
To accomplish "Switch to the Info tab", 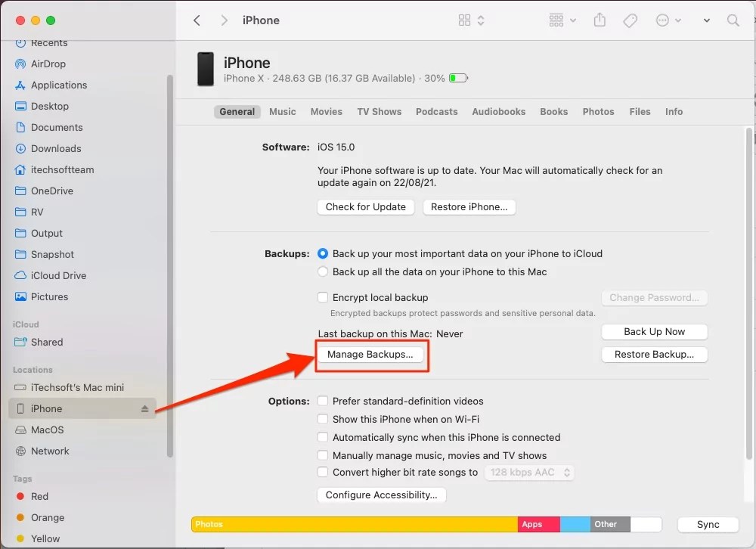I will click(674, 111).
